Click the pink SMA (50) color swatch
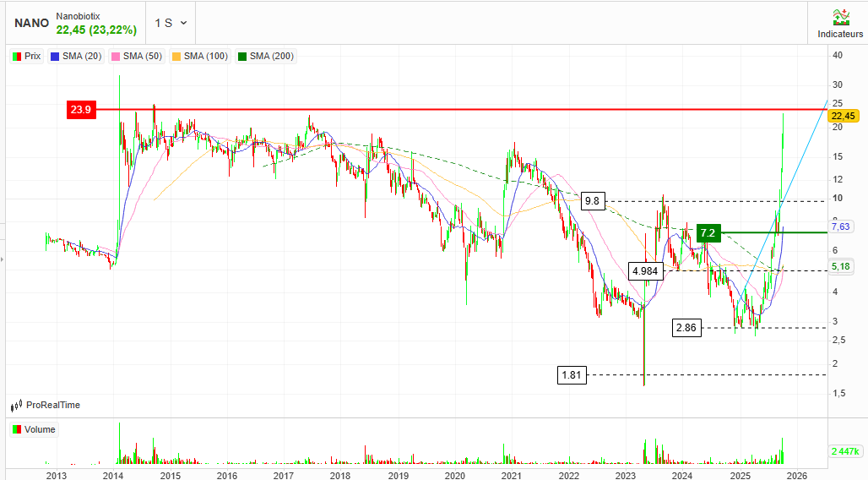Viewport: 868px width, 480px height. coord(116,57)
